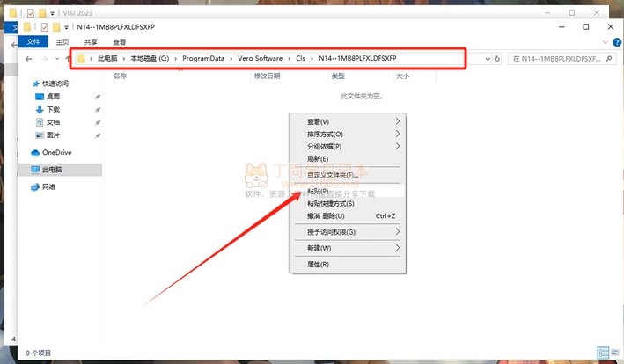
Task: Expand the ribbon with the chevron
Action: point(606,42)
